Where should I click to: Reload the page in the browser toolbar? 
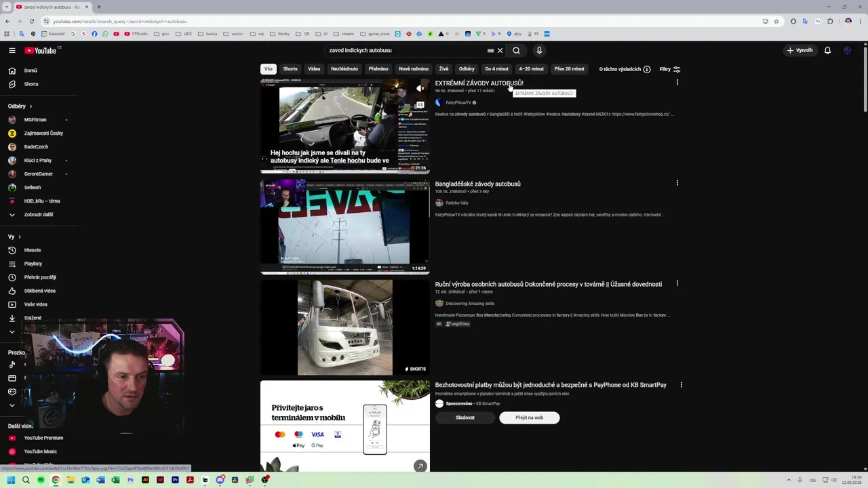(x=31, y=21)
